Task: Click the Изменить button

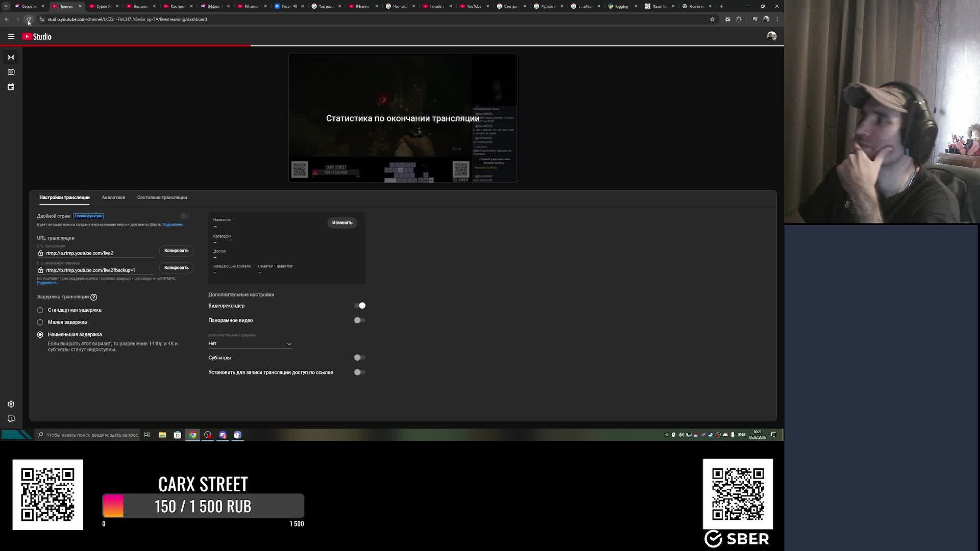Action: pyautogui.click(x=342, y=223)
